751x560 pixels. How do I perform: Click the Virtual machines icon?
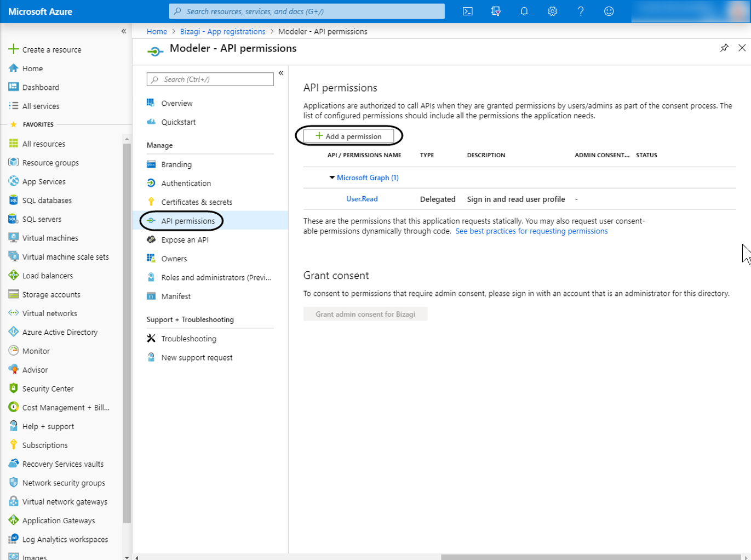click(14, 237)
